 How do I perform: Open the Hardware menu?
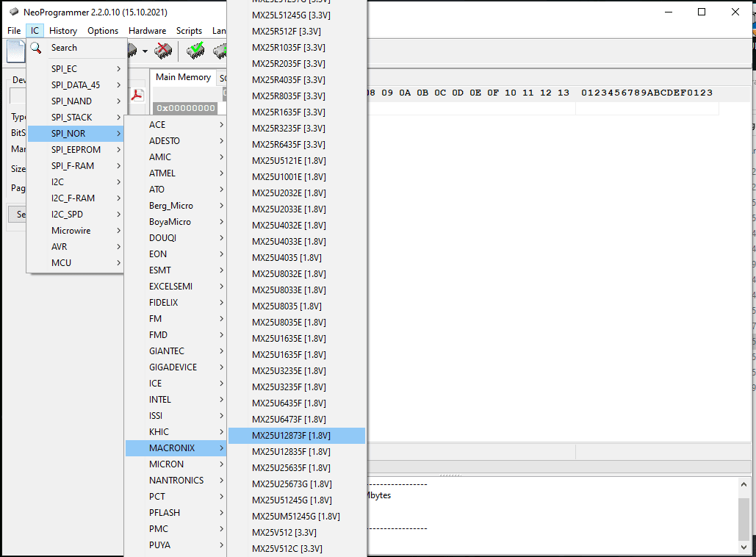coord(147,30)
